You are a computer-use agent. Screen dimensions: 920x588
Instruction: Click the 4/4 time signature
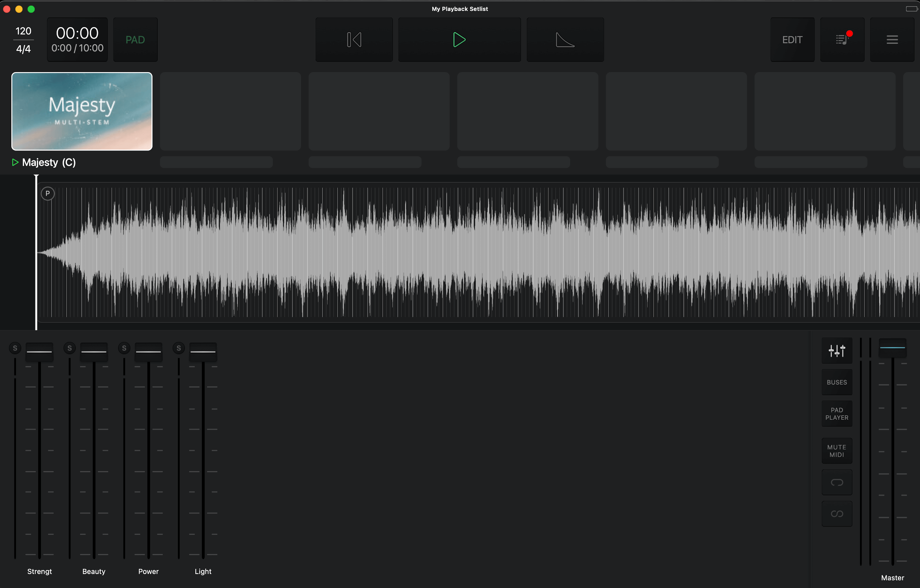23,49
